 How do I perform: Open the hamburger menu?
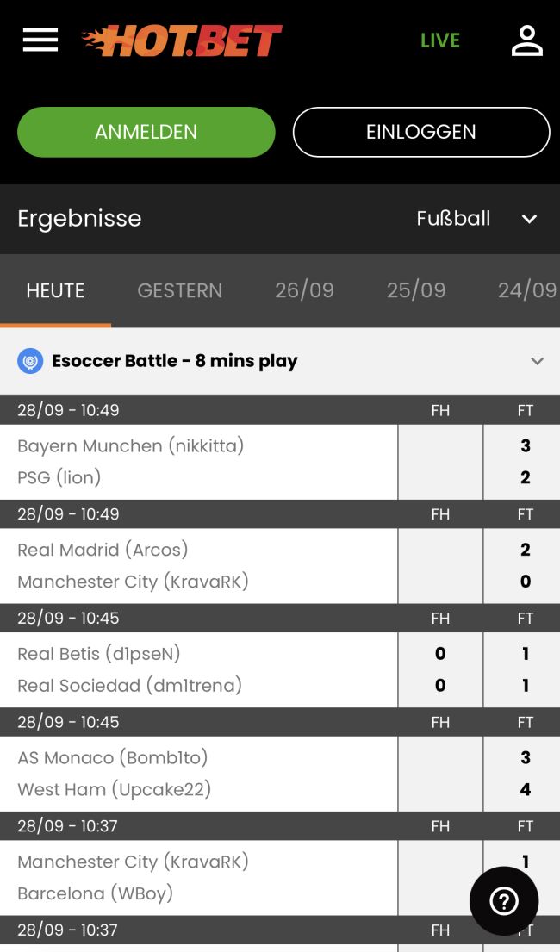(x=40, y=40)
